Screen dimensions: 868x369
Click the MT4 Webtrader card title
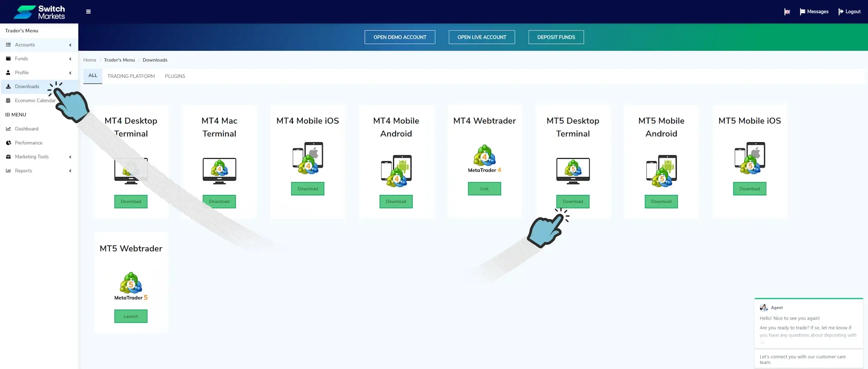pyautogui.click(x=485, y=121)
